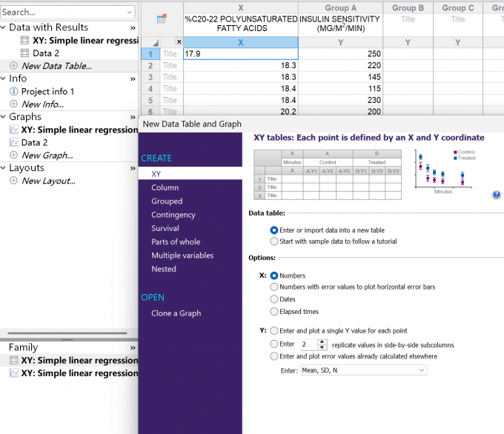Collapse the Data with Results section
Image resolution: width=504 pixels, height=434 pixels.
point(3,27)
